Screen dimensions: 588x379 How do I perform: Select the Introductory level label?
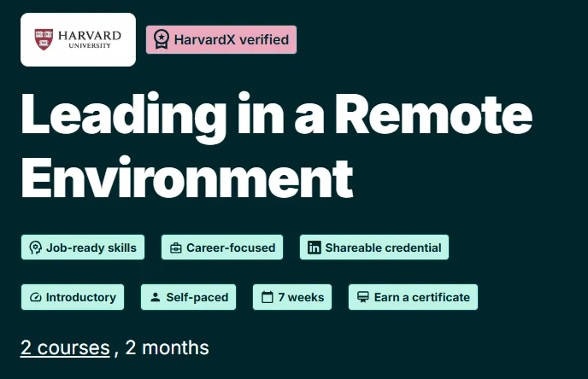point(81,297)
